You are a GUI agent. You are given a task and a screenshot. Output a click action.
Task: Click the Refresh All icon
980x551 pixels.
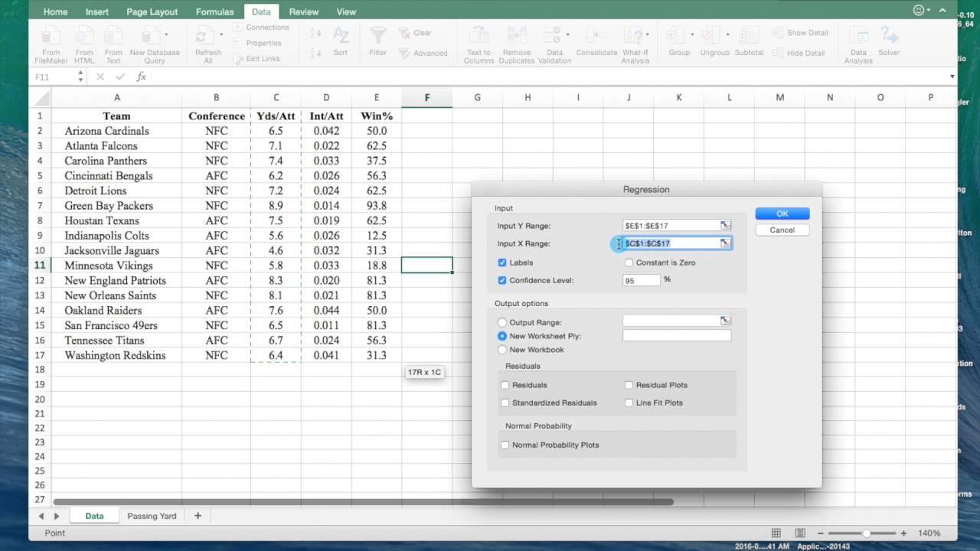(x=205, y=37)
